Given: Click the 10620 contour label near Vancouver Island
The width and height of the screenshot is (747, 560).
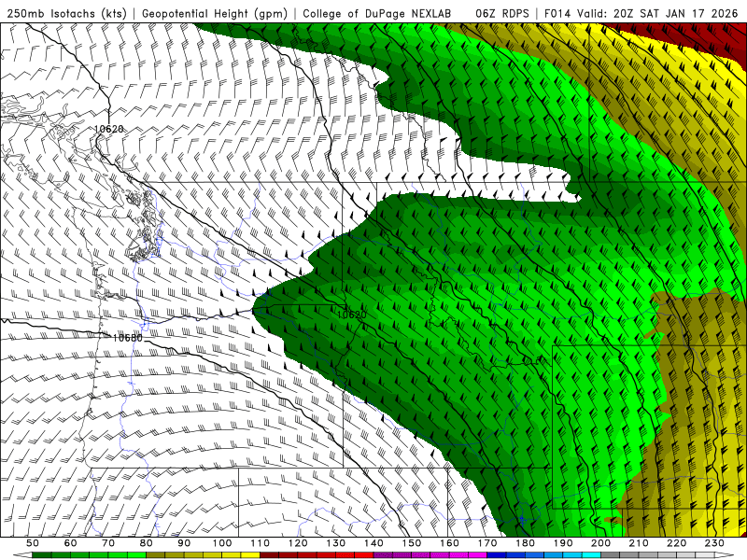Looking at the screenshot, I should tap(108, 129).
